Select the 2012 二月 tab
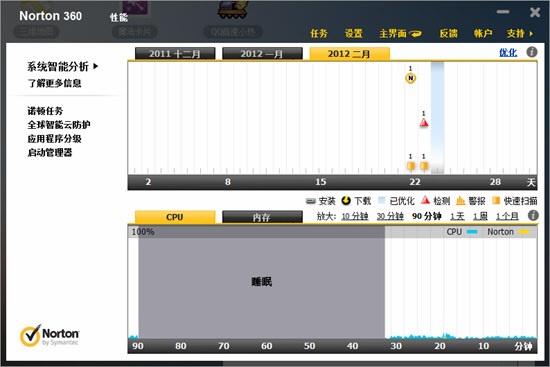Screen dimensions: 550x367 click(349, 54)
